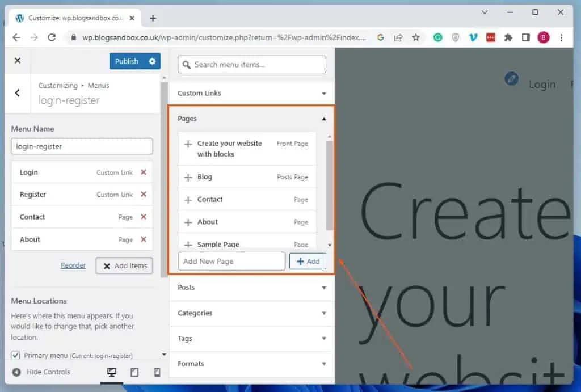Switch to tablet preview mode

[x=134, y=372]
